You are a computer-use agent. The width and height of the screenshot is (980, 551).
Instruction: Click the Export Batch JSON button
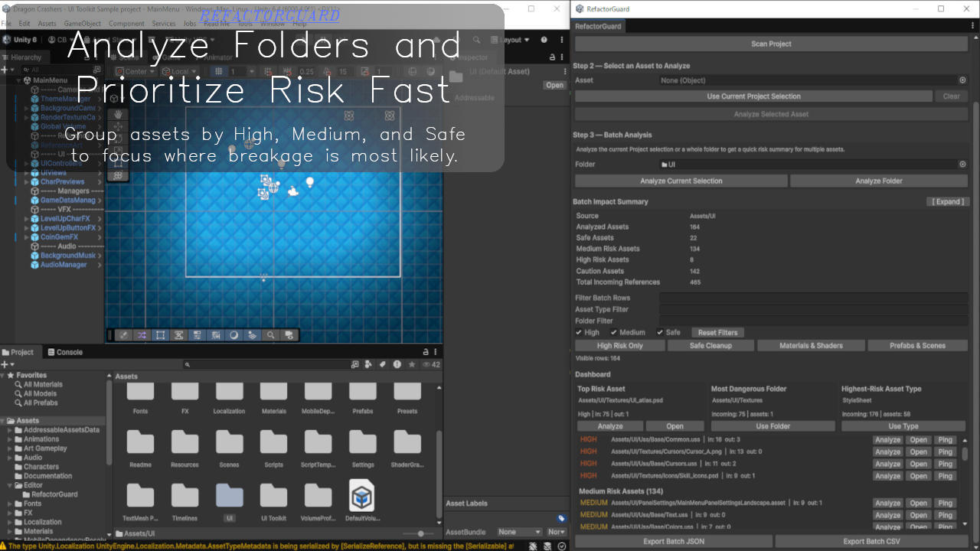(x=673, y=541)
